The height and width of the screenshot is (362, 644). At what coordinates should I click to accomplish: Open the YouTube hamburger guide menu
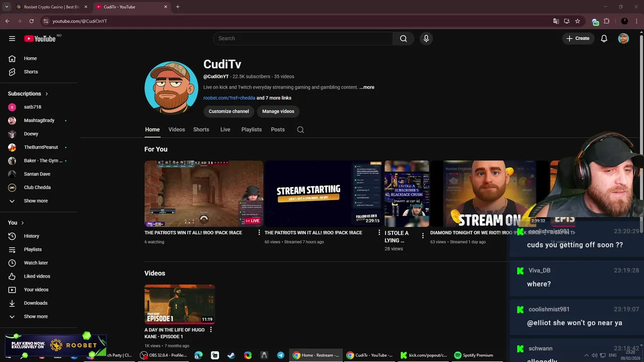point(12,39)
